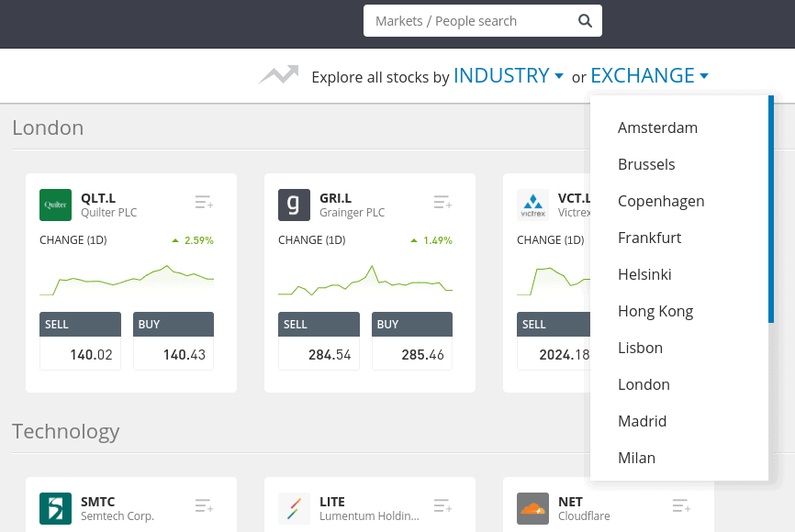Collapse the EXCHANGE dropdown
This screenshot has width=795, height=532.
point(649,76)
